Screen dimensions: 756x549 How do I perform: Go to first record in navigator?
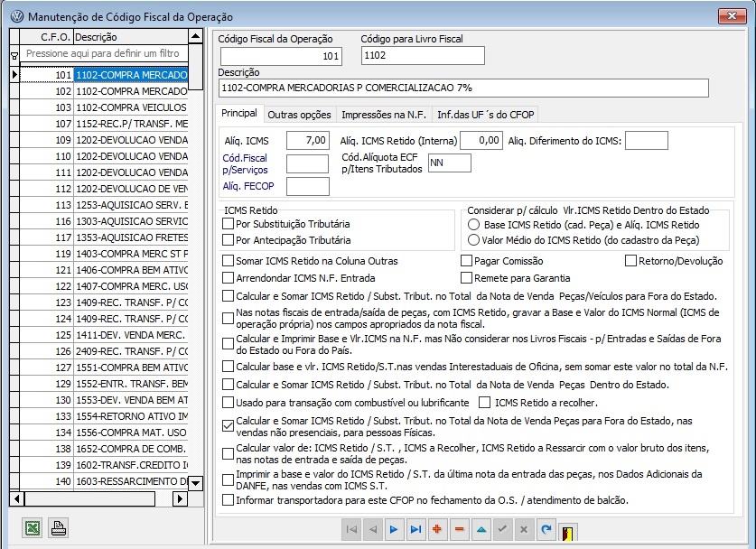click(351, 529)
